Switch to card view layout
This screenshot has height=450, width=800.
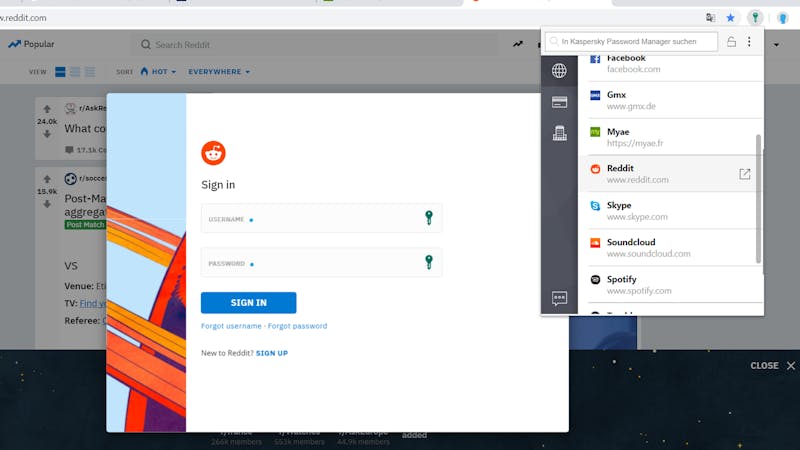pos(60,72)
